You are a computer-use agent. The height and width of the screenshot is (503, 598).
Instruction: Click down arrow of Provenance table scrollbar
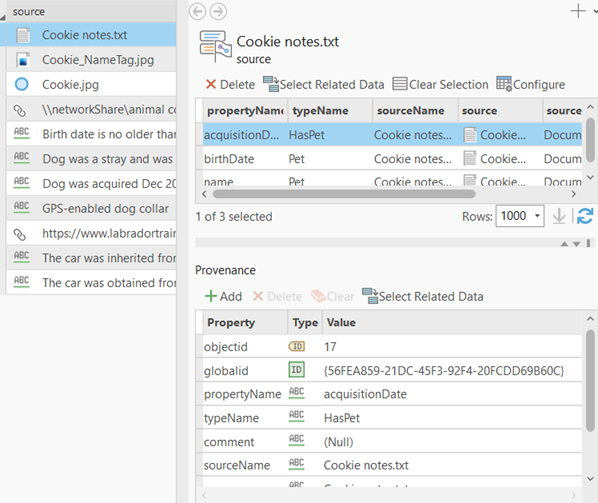[x=590, y=479]
